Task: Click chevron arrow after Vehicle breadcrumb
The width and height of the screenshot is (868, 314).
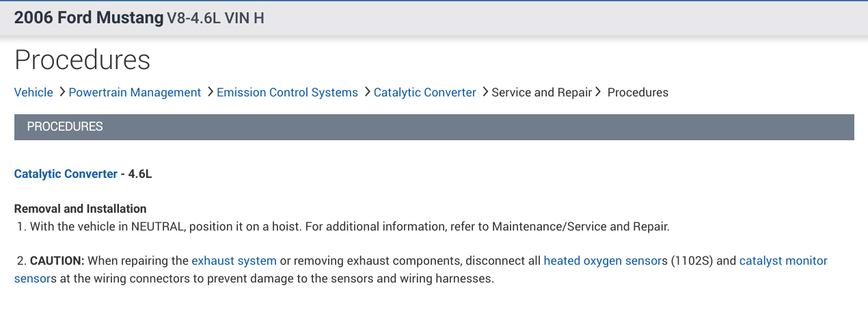Action: pyautogui.click(x=62, y=92)
